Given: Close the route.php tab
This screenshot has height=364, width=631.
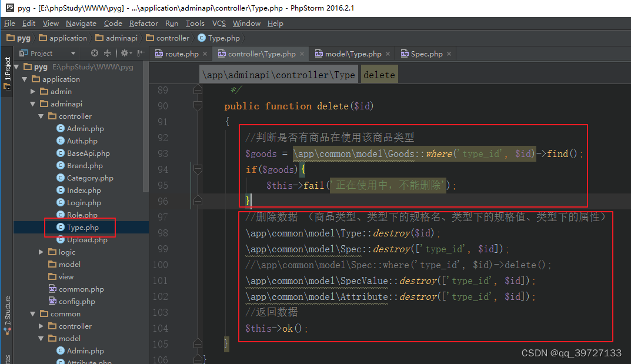Looking at the screenshot, I should click(205, 54).
